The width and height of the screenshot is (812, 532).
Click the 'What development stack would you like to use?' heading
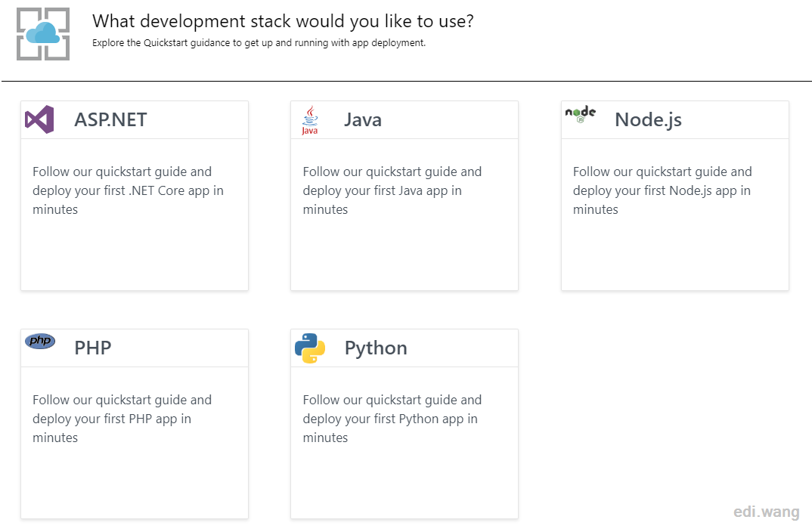(283, 21)
